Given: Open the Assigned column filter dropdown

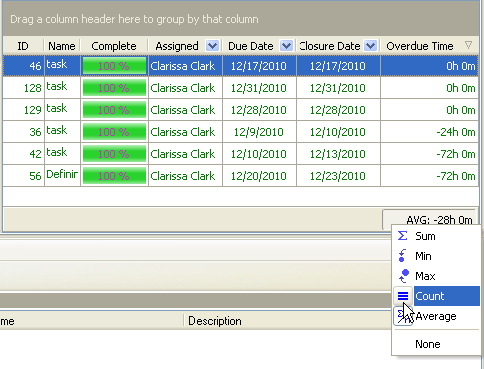Looking at the screenshot, I should pyautogui.click(x=212, y=46).
